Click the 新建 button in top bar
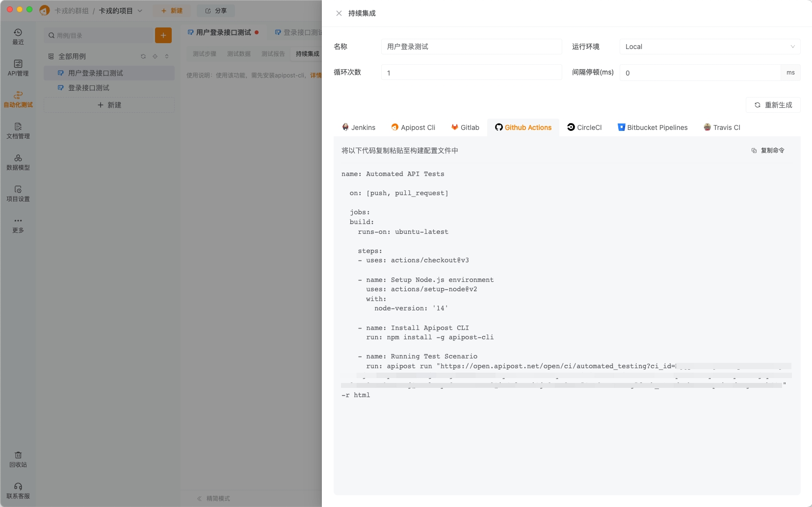The height and width of the screenshot is (507, 812). coord(172,11)
